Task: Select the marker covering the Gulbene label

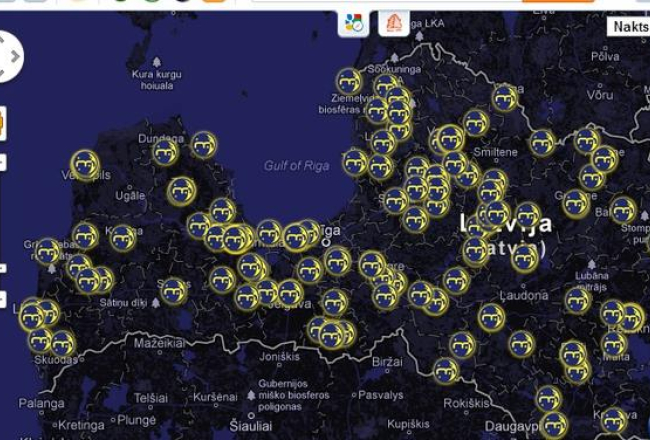Action: pyautogui.click(x=576, y=204)
